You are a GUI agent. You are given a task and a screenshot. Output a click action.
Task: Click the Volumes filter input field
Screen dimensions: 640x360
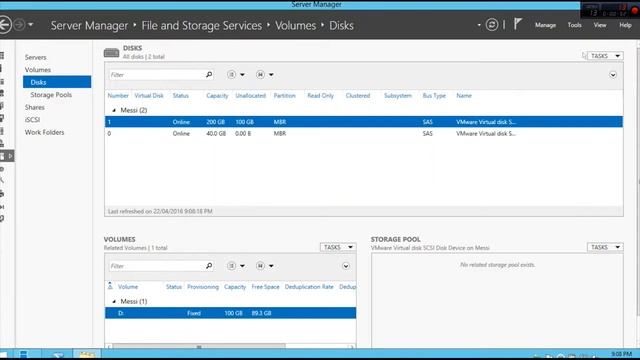[156, 266]
